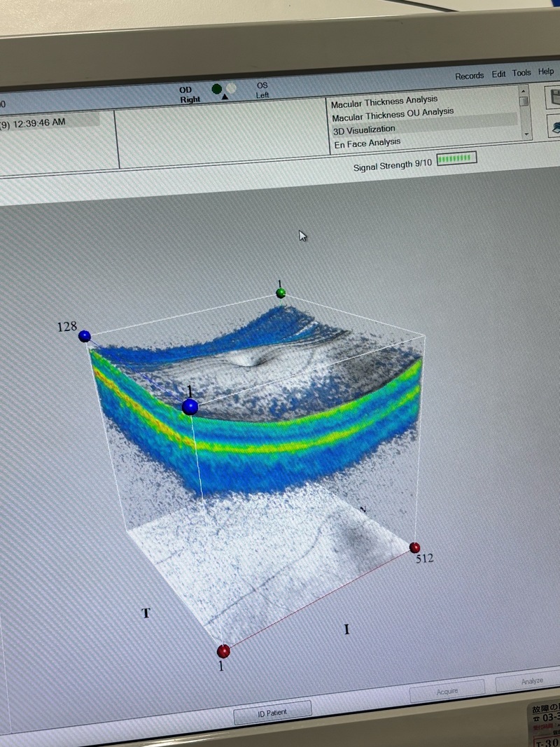Open the Help menu
This screenshot has height=747, width=560.
point(546,72)
